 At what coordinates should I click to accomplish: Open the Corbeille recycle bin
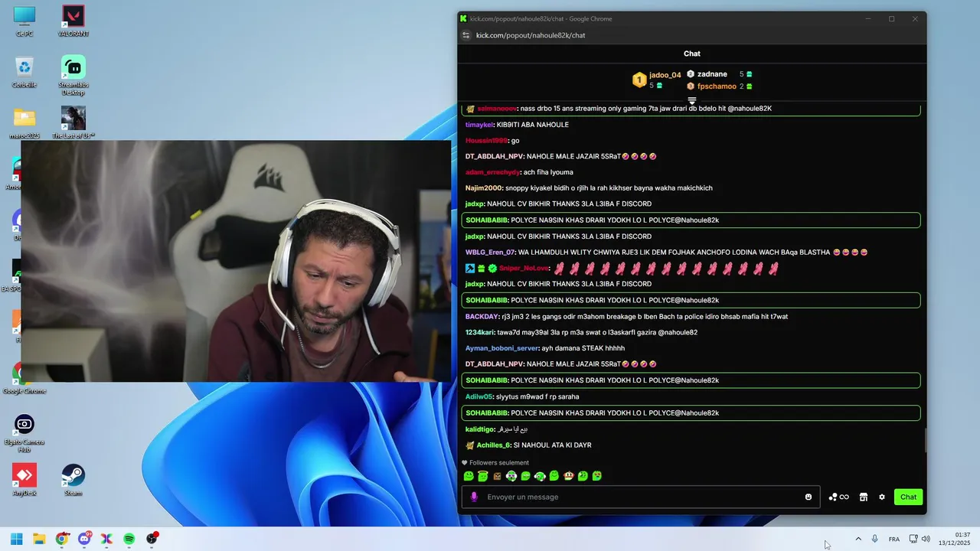pos(24,72)
